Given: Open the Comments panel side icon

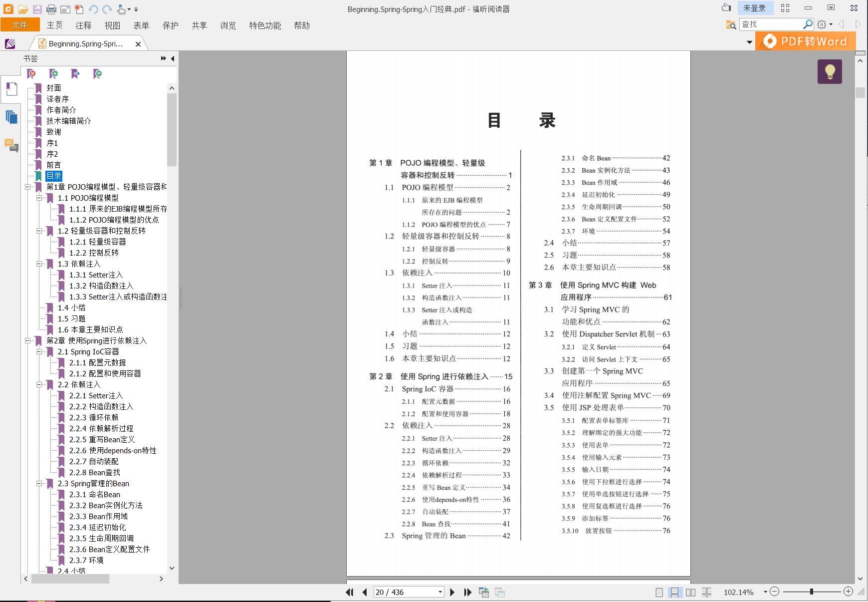Looking at the screenshot, I should point(11,145).
